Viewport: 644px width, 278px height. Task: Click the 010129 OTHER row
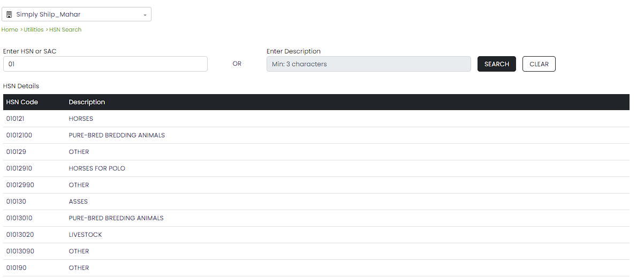point(79,152)
